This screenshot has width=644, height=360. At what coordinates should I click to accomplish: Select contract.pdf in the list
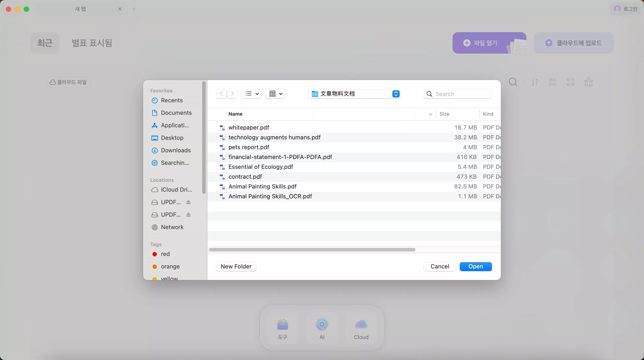354,177
